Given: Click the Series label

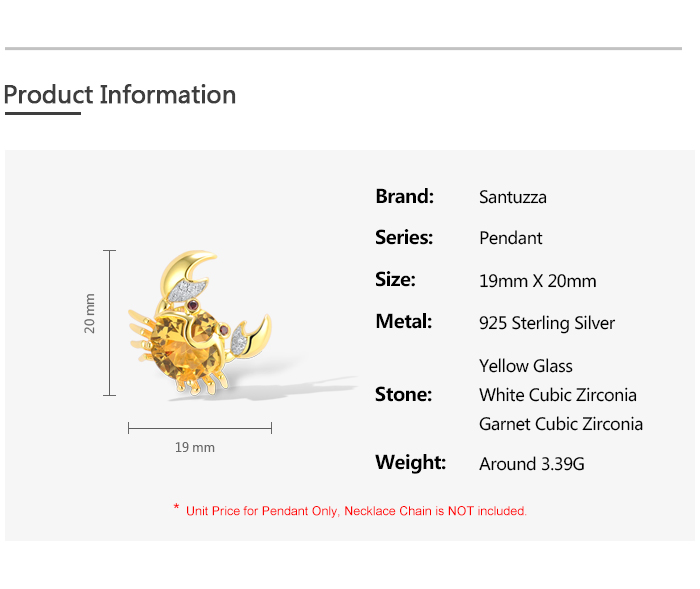Looking at the screenshot, I should tap(404, 238).
